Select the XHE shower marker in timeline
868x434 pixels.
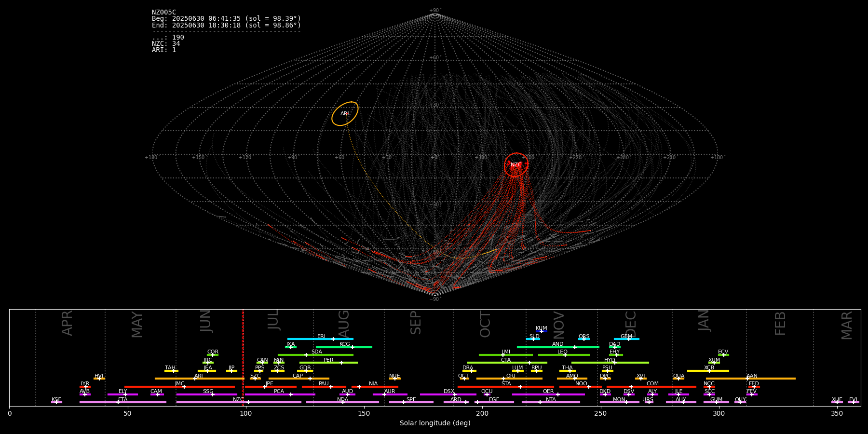[837, 402]
